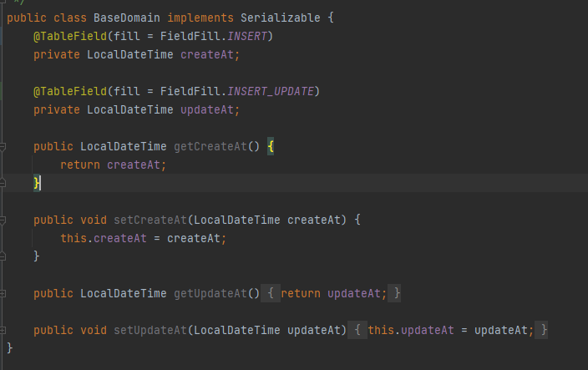Click the setUpdateAt method name

pos(150,330)
